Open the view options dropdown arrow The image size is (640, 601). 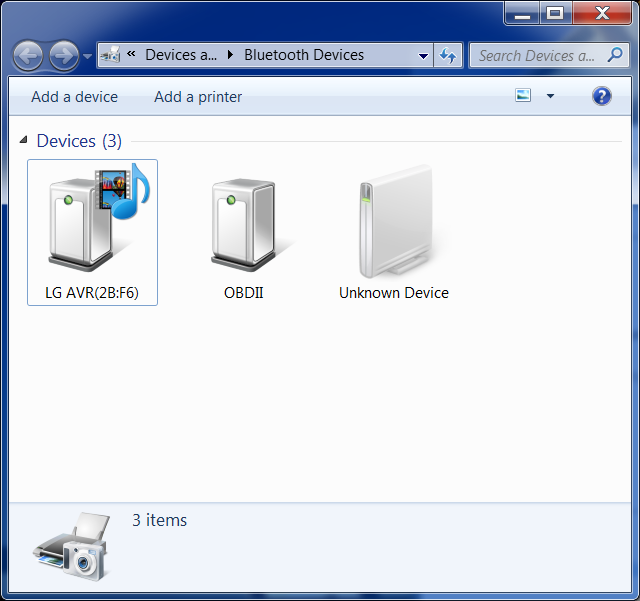(x=550, y=96)
